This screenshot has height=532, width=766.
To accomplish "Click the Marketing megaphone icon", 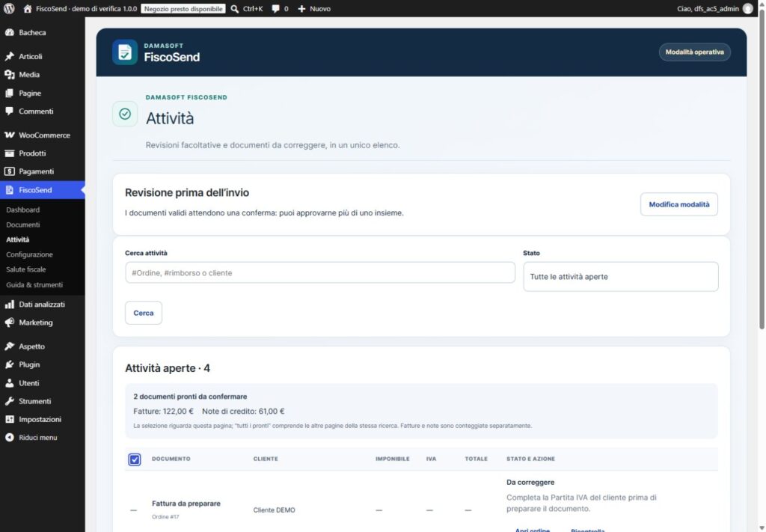I will coord(9,322).
